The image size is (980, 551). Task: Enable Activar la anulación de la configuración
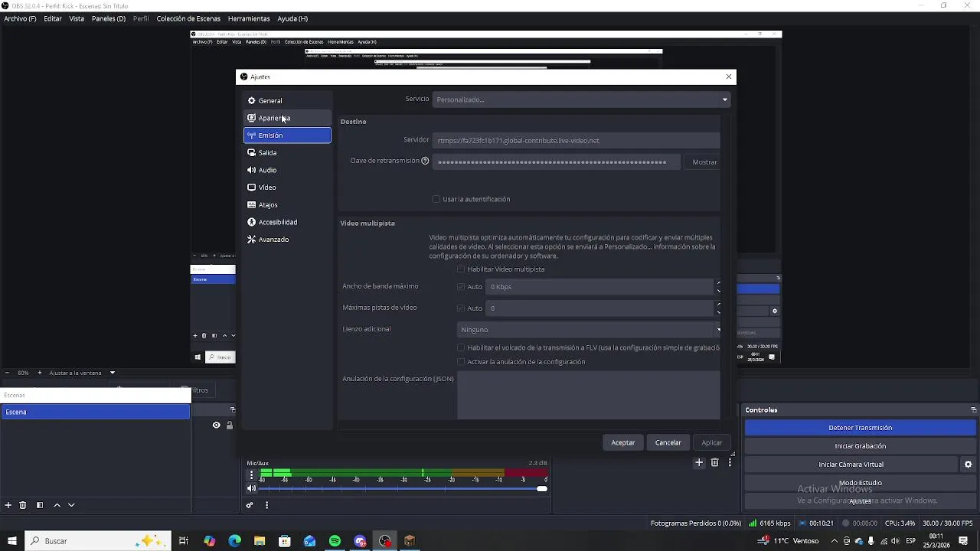click(x=461, y=362)
